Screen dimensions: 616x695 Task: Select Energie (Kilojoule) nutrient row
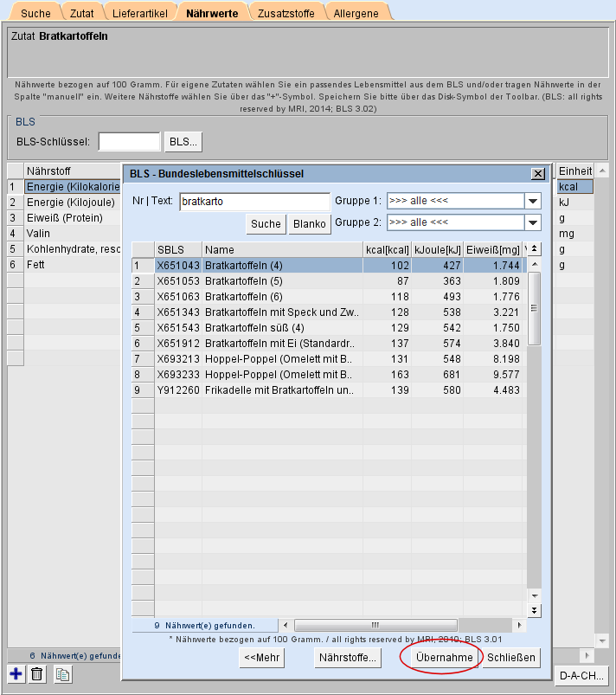[65, 203]
